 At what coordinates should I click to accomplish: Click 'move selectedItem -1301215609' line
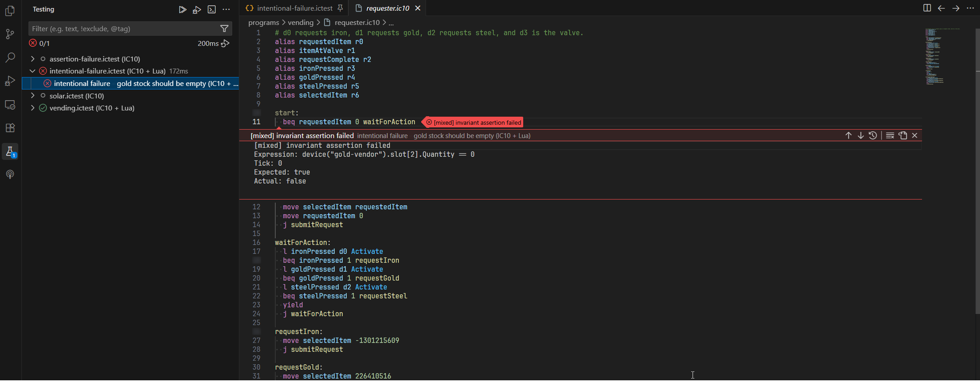pos(341,341)
